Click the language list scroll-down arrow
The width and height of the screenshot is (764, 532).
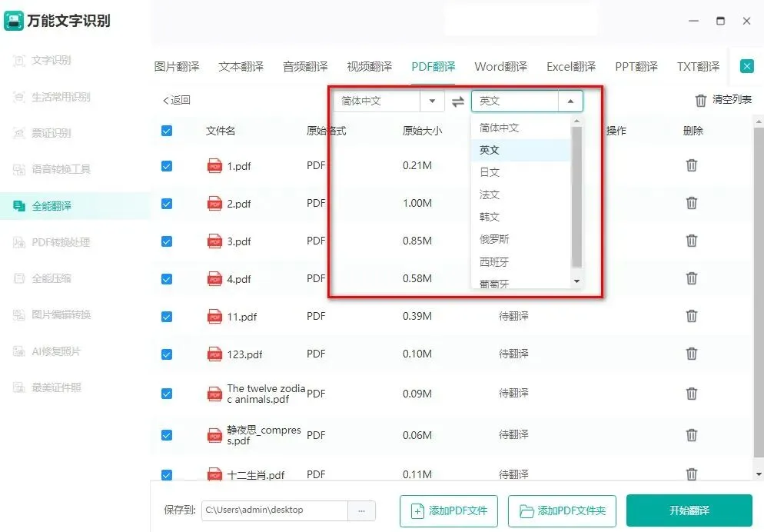pyautogui.click(x=577, y=281)
